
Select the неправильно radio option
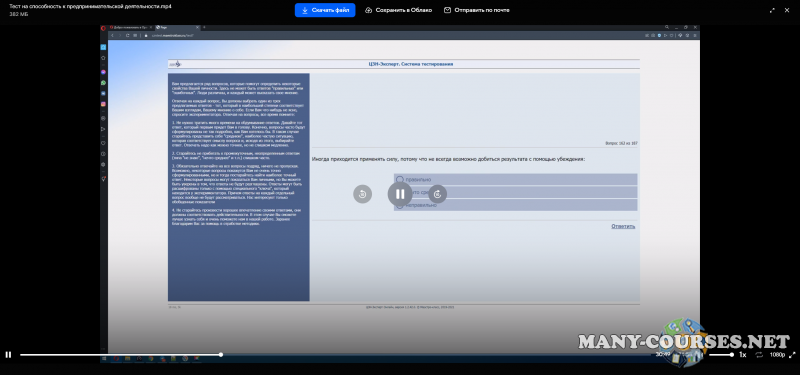pyautogui.click(x=400, y=205)
